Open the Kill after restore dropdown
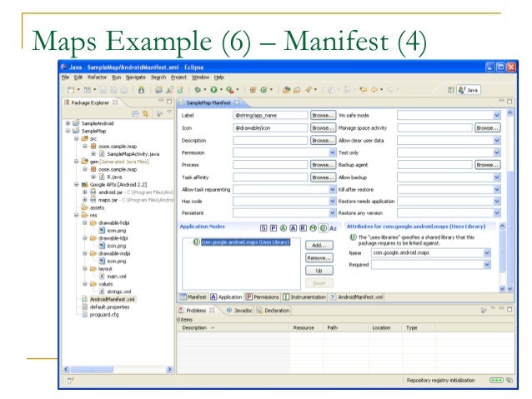 point(497,189)
